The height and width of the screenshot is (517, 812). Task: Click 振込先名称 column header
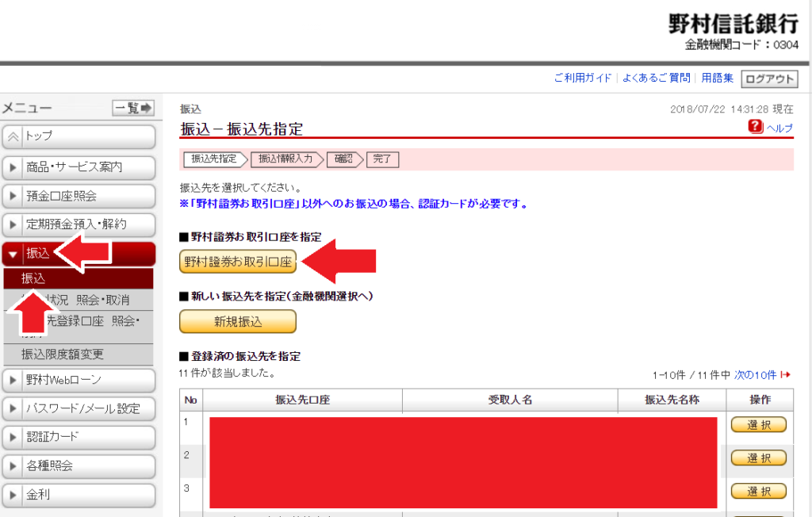[672, 400]
